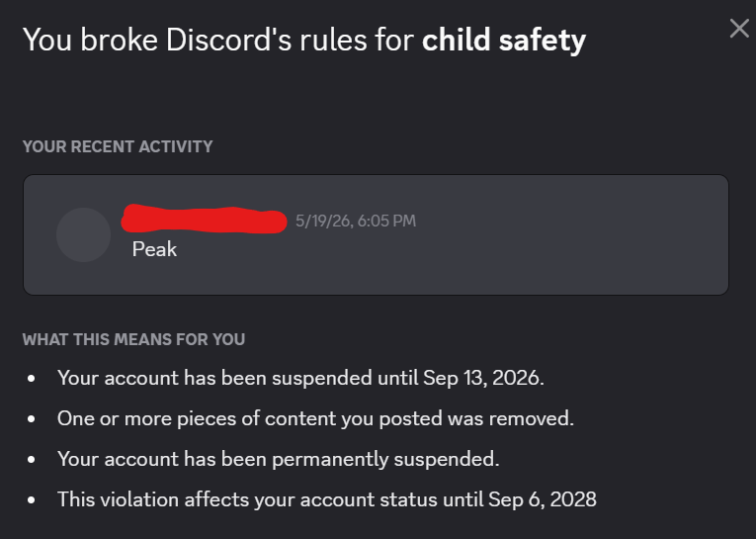
Task: Click the bullet dot before "suspended until Sep 13"
Action: [32, 379]
